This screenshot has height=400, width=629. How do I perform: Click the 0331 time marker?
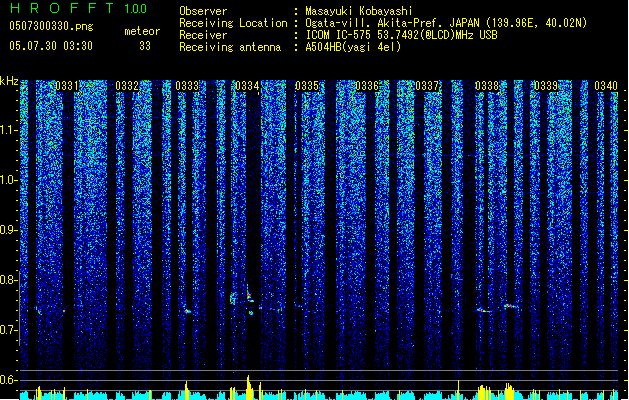pyautogui.click(x=67, y=86)
